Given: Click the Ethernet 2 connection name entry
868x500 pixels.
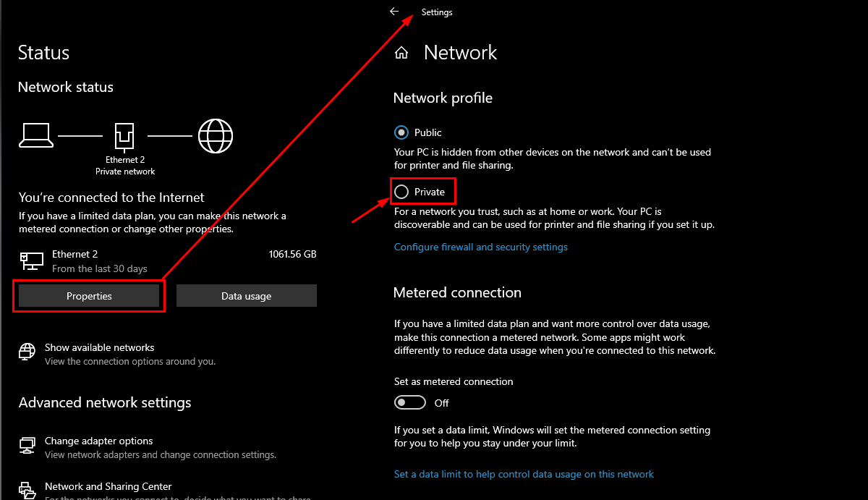Looking at the screenshot, I should (75, 254).
